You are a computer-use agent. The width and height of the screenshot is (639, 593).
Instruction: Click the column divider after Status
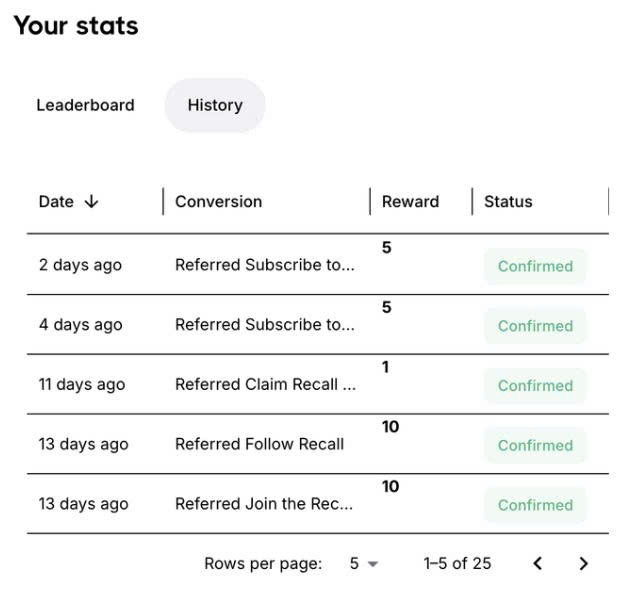pyautogui.click(x=608, y=201)
